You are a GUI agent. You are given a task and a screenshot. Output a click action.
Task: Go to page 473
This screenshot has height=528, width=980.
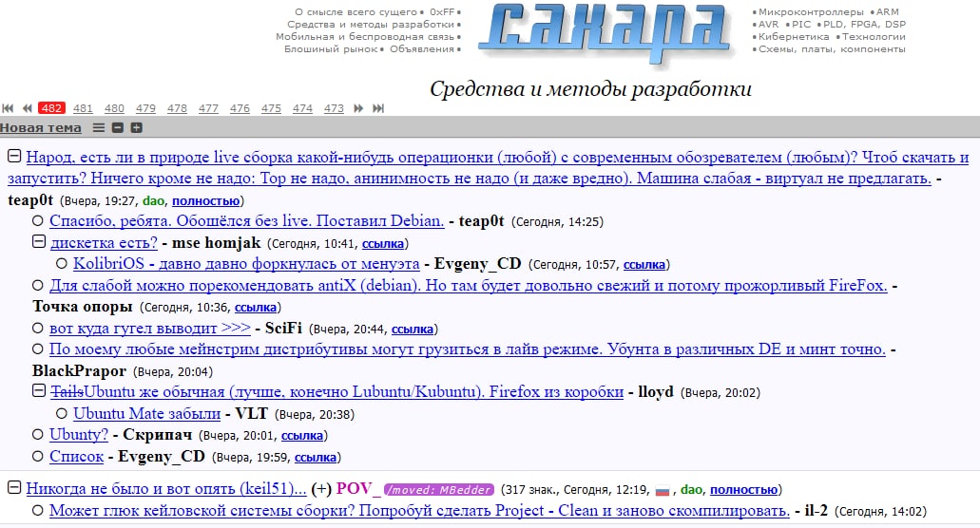pos(334,108)
